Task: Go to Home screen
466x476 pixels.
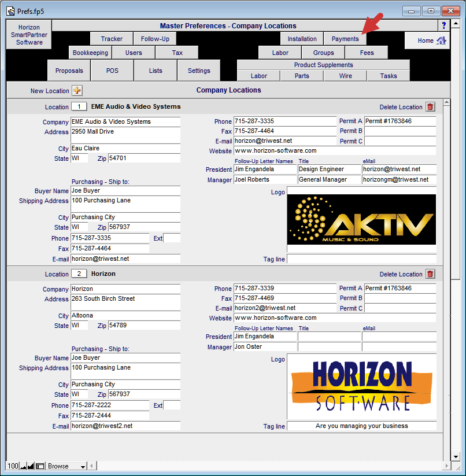Action: [427, 40]
